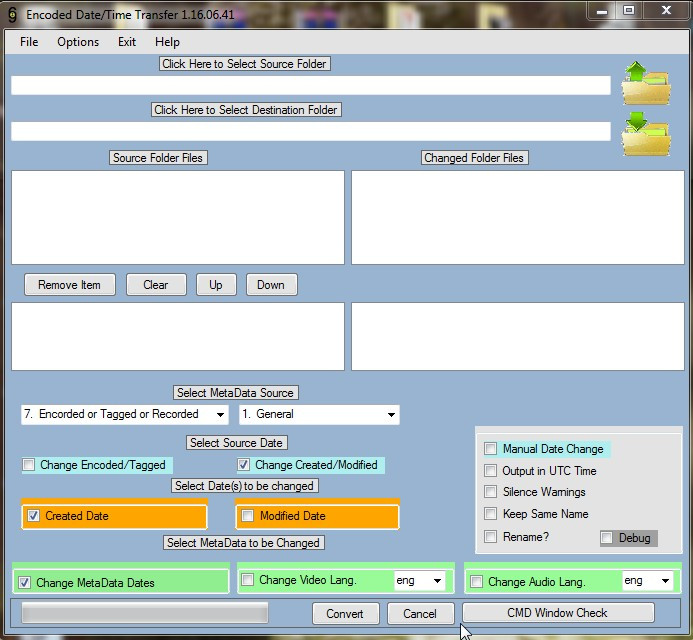Click the Source Folder Files label
The image size is (693, 640).
pyautogui.click(x=158, y=158)
